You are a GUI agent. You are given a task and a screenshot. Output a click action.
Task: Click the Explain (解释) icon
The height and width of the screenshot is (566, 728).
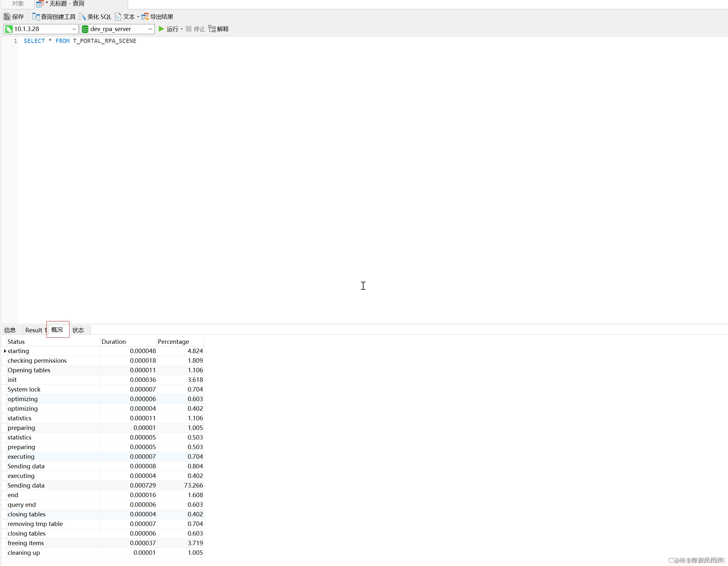click(212, 29)
